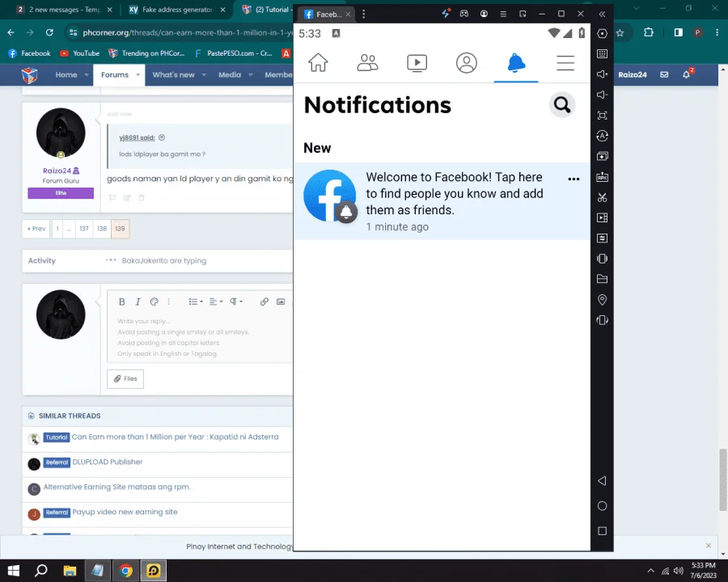Open LDPlayer account icon in title bar
Viewport: 728px width, 582px height.
[x=484, y=14]
